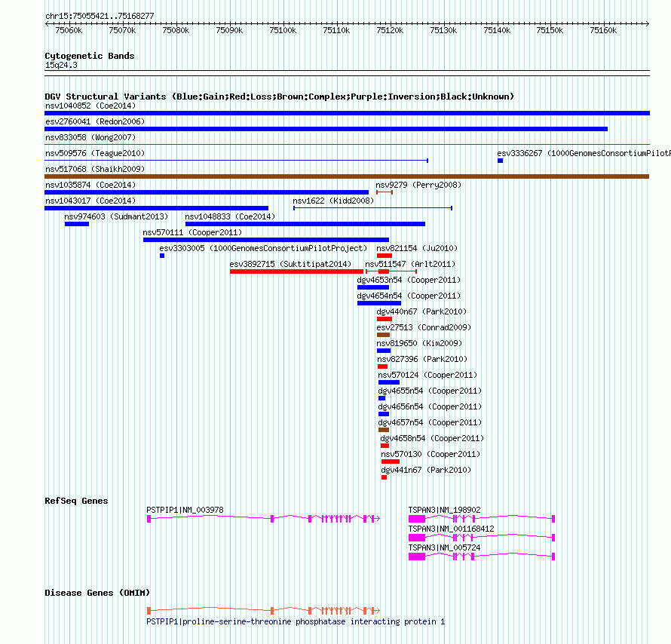Screen dimensions: 671x644
Task: Click the PSTPIP1|NM_003978 RefSeq gene label
Action: 185,510
